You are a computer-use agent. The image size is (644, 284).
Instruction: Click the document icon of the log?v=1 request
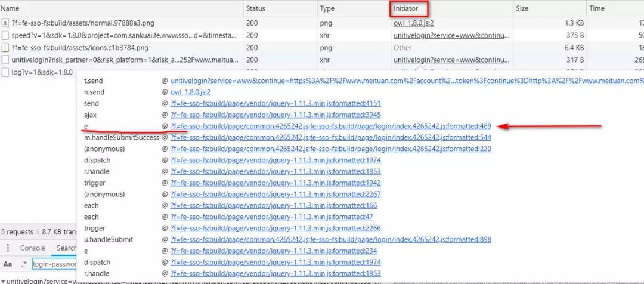click(5, 72)
